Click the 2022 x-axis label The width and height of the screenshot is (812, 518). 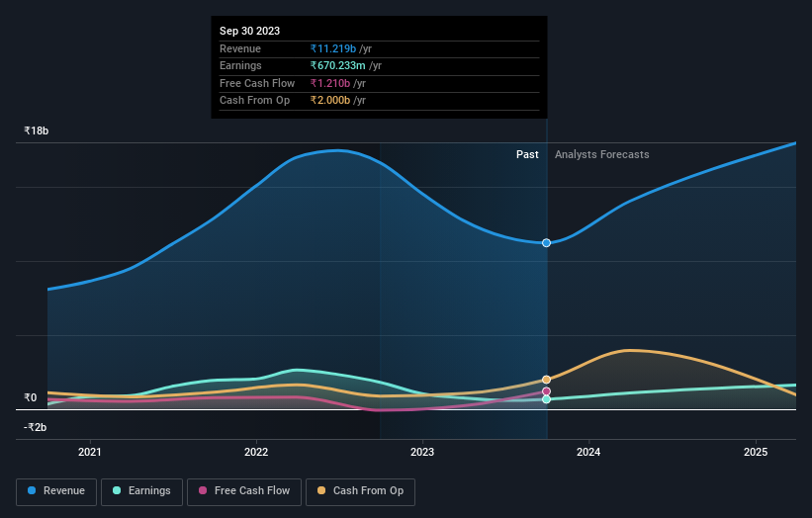click(256, 452)
